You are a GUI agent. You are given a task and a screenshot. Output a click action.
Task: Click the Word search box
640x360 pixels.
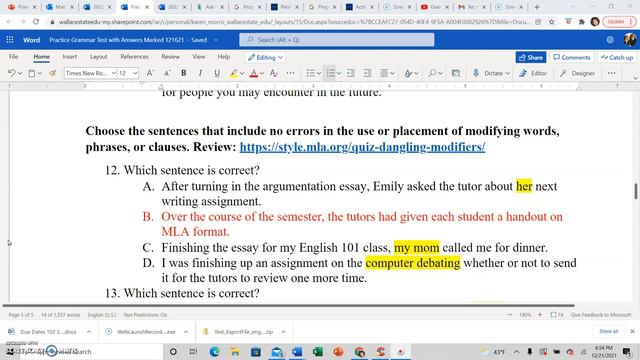coord(337,40)
